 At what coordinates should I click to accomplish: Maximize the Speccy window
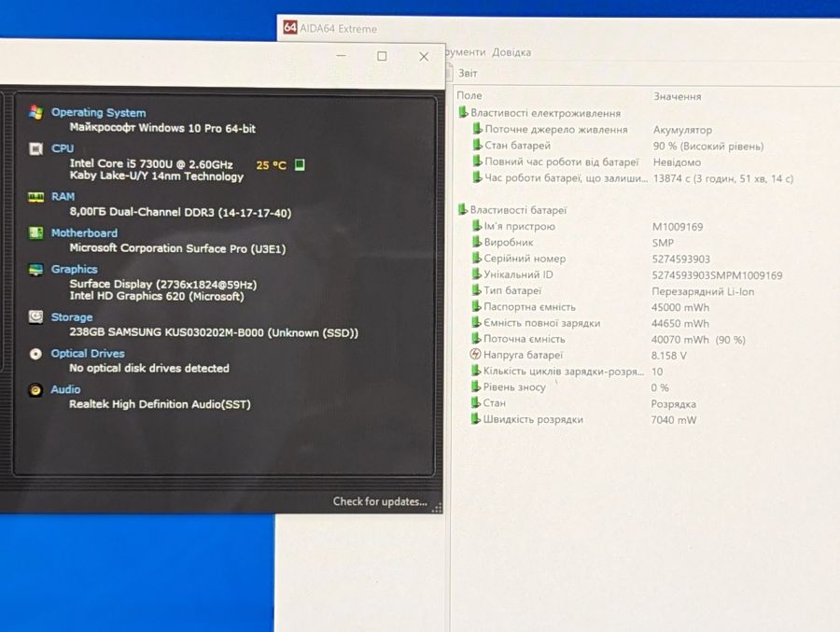tap(382, 56)
